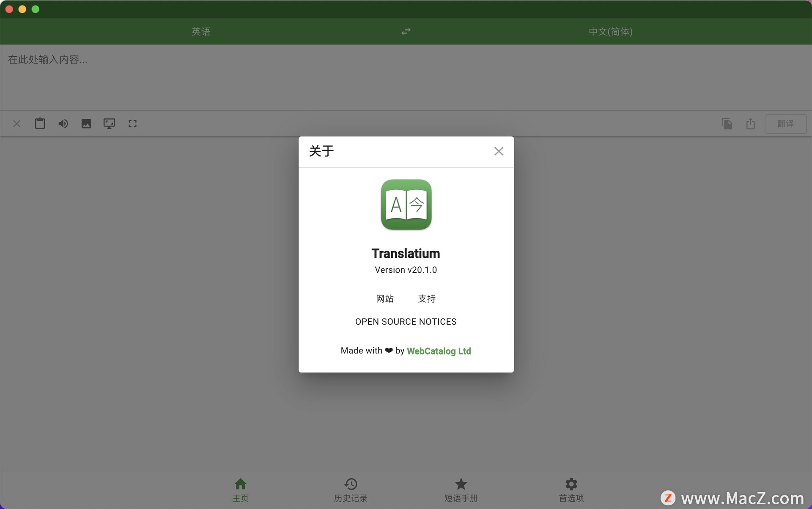Screen dimensions: 812x509
Task: Click the Translatium name heading
Action: tap(406, 254)
